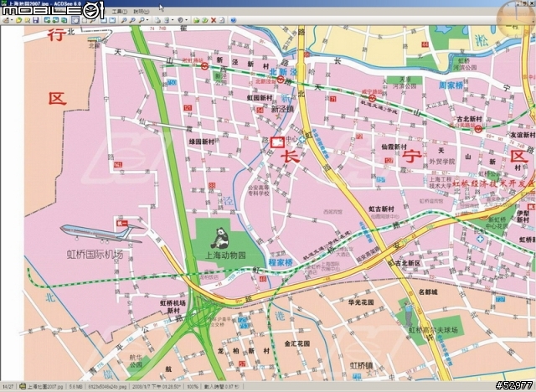Open the 說明(H) menu

142,12
